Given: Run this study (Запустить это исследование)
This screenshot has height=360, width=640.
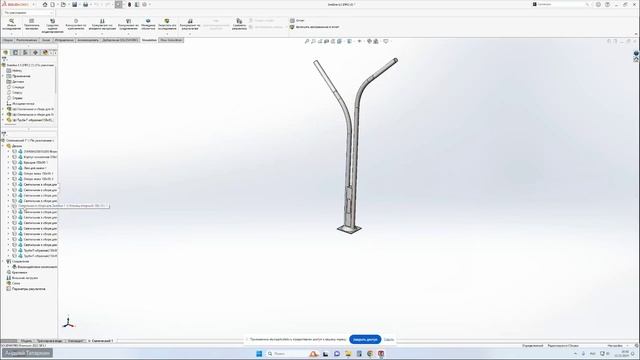Looking at the screenshot, I should pyautogui.click(x=167, y=24).
